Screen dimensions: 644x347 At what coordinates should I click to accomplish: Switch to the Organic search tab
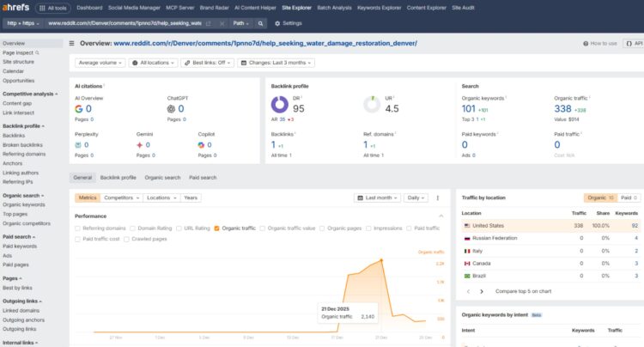point(162,178)
